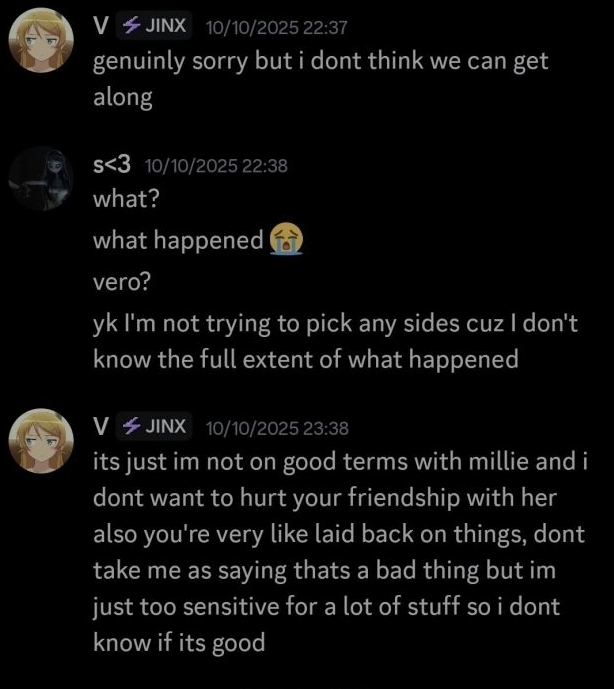Image resolution: width=614 pixels, height=689 pixels.
Task: Click the lightning bolt icon beside the 23:38 timestamp
Action: [130, 426]
